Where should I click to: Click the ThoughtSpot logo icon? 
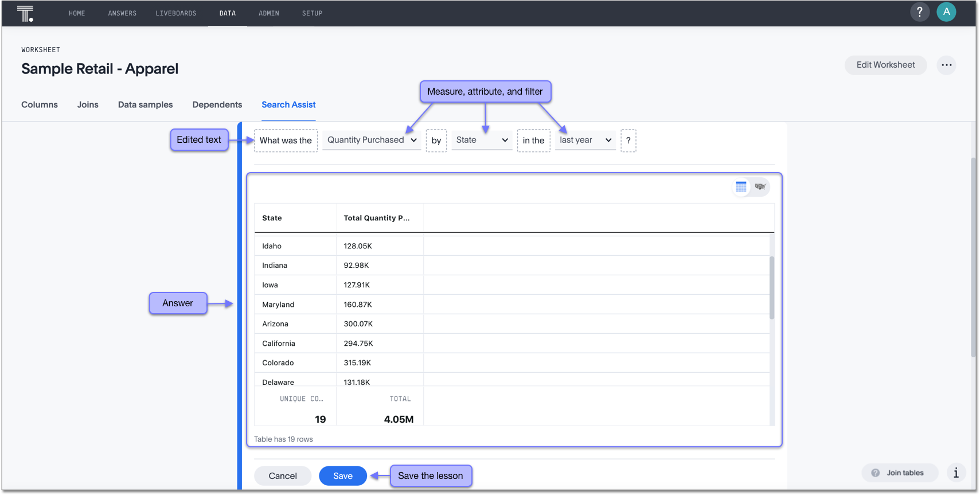25,13
